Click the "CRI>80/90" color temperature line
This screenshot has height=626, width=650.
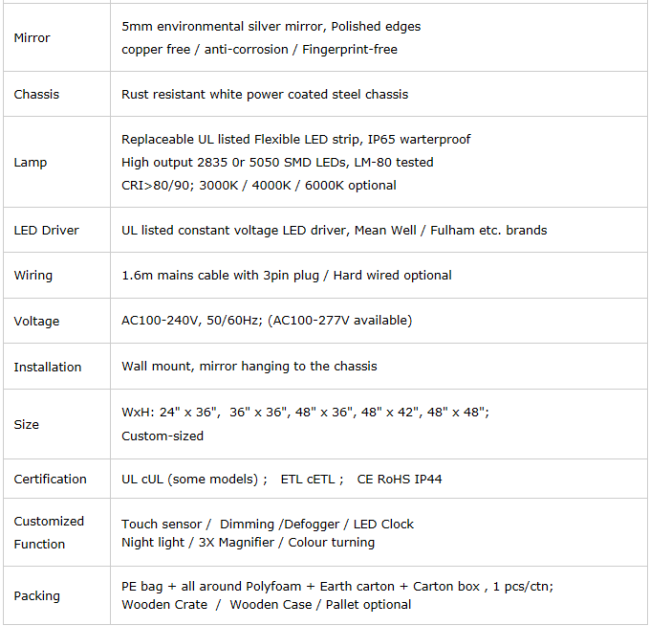[258, 185]
